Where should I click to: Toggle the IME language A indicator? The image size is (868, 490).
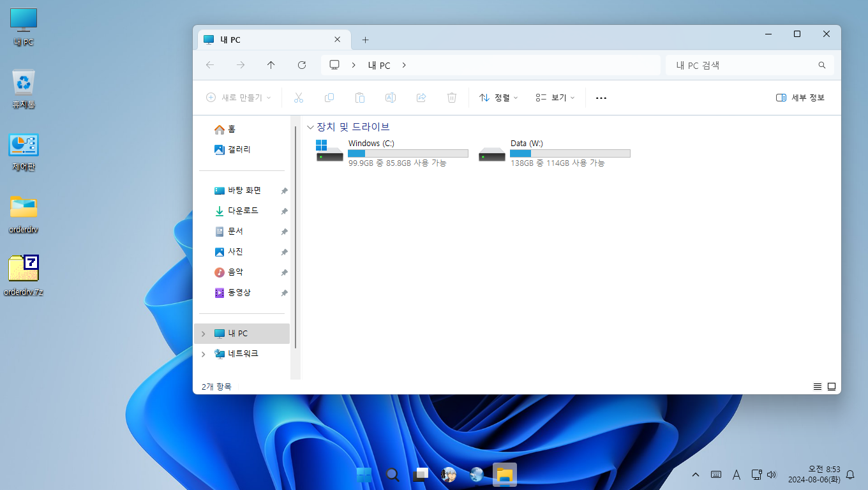(736, 475)
